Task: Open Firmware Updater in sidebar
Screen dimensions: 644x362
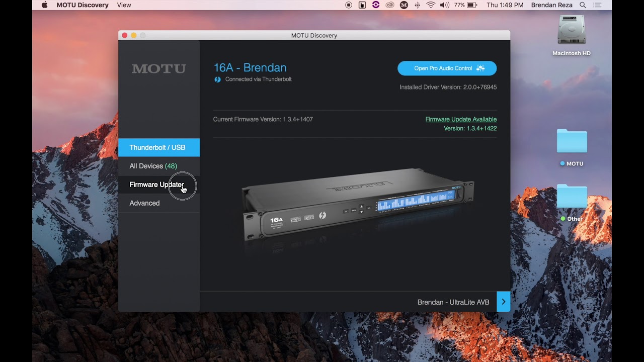Action: (x=159, y=185)
